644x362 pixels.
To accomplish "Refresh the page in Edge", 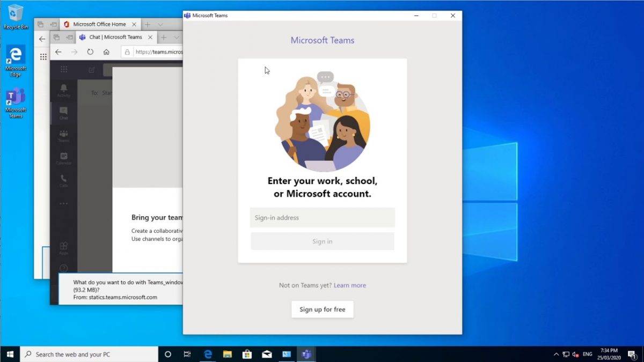I will [90, 51].
